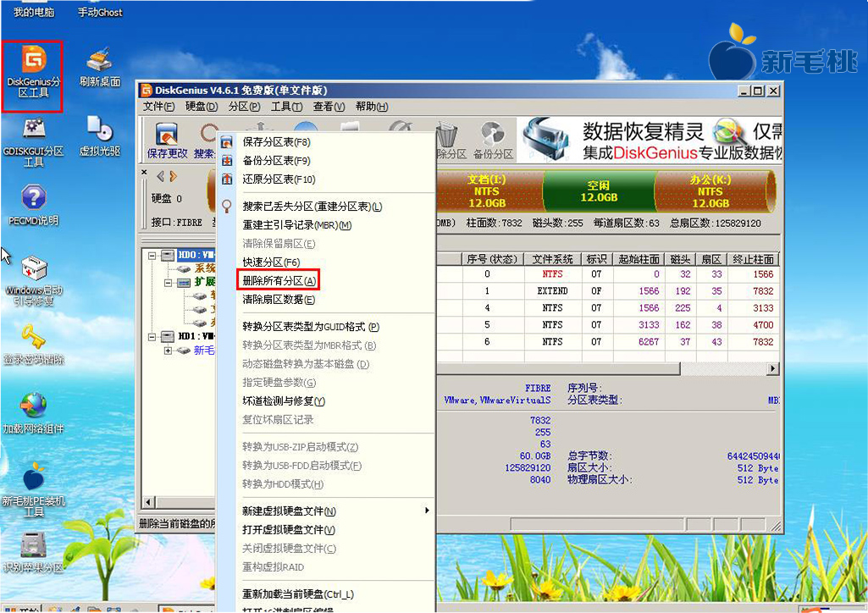Screen dimensions: 868x613
Task: Select 搜索已丢失分区(重建分区表) menu entry
Action: [327, 207]
